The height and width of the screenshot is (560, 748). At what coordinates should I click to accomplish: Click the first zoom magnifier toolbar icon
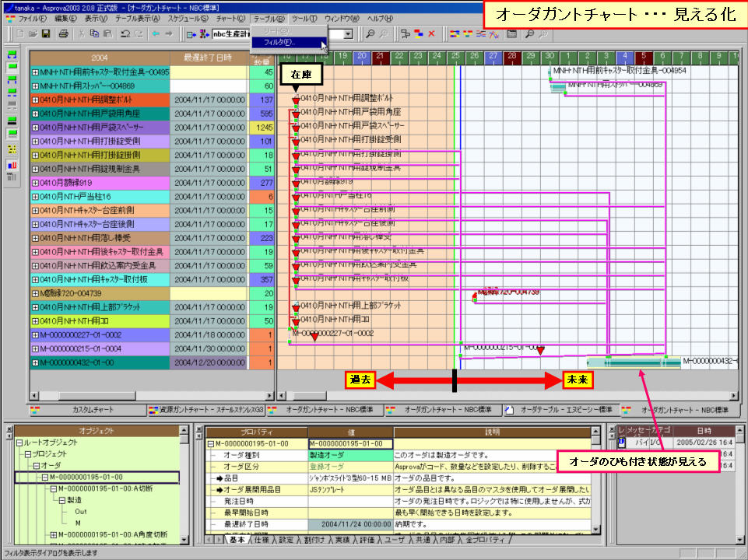(370, 34)
